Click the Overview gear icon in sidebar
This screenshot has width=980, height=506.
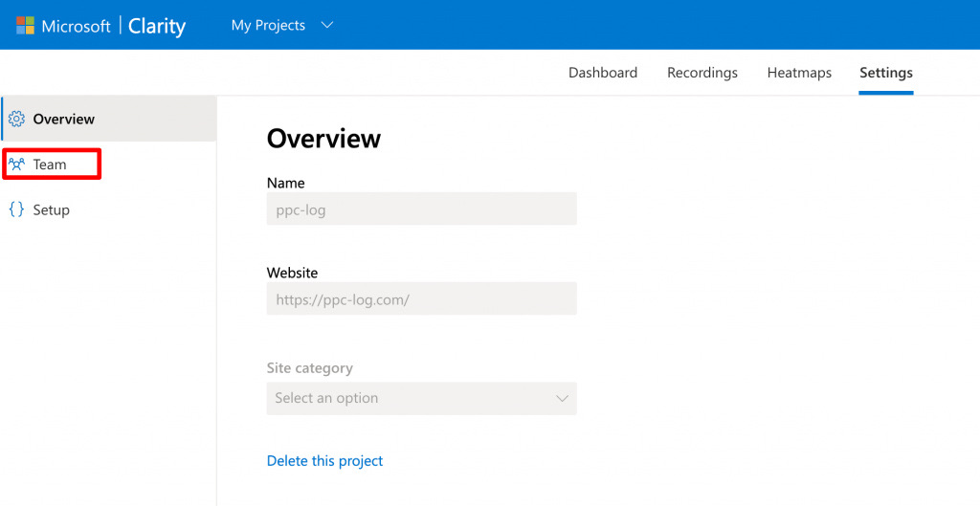coord(17,119)
